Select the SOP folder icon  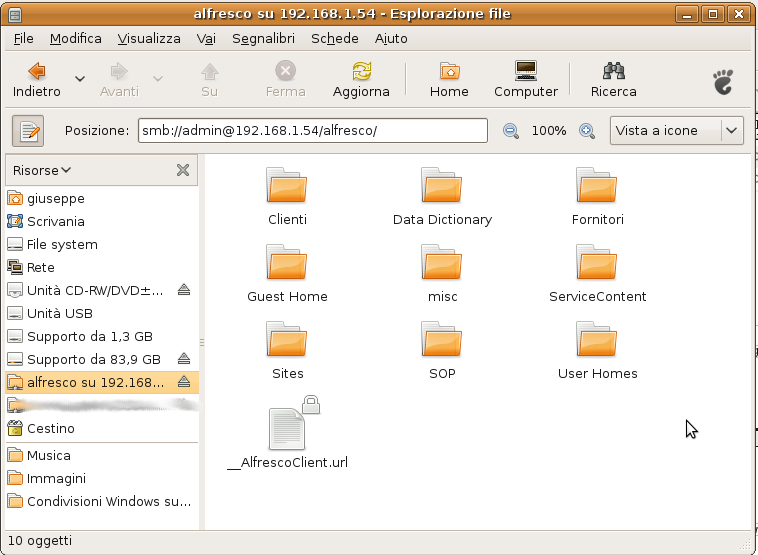click(x=441, y=339)
